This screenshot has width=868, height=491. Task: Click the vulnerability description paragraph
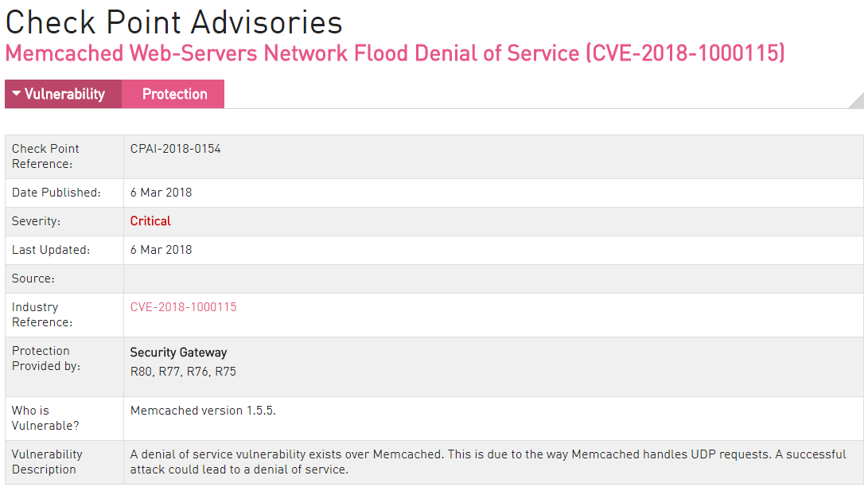click(488, 462)
